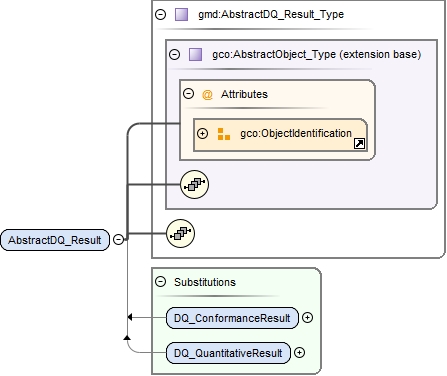
Task: Collapse the Attributes group
Action: tap(188, 94)
